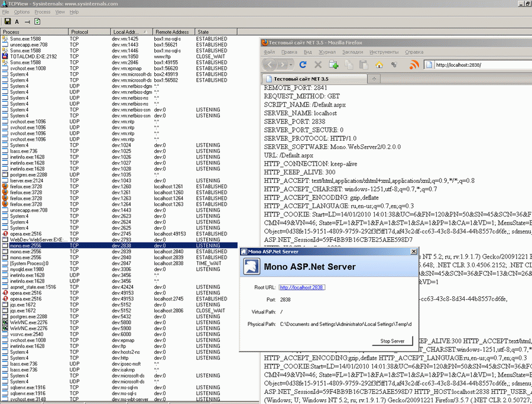The width and height of the screenshot is (532, 404).
Task: Click the lsass.exe:736 row on dev:1025
Action: click(x=119, y=151)
